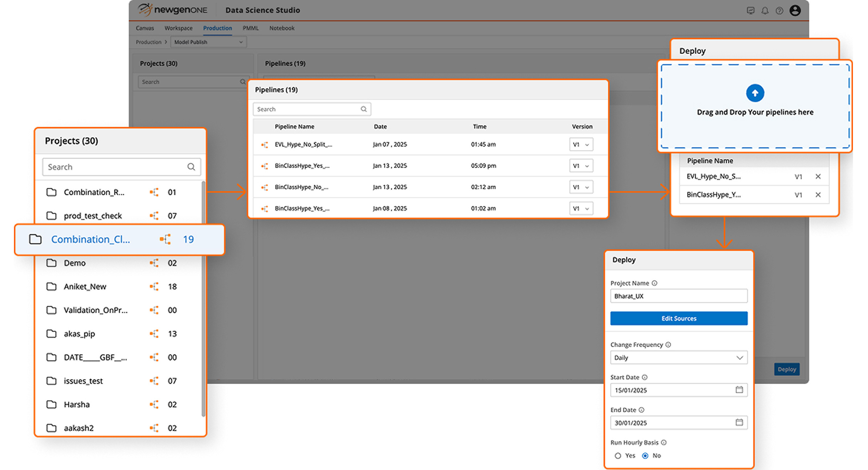Open the user profile avatar icon
Image resolution: width=868 pixels, height=470 pixels.
click(x=796, y=10)
